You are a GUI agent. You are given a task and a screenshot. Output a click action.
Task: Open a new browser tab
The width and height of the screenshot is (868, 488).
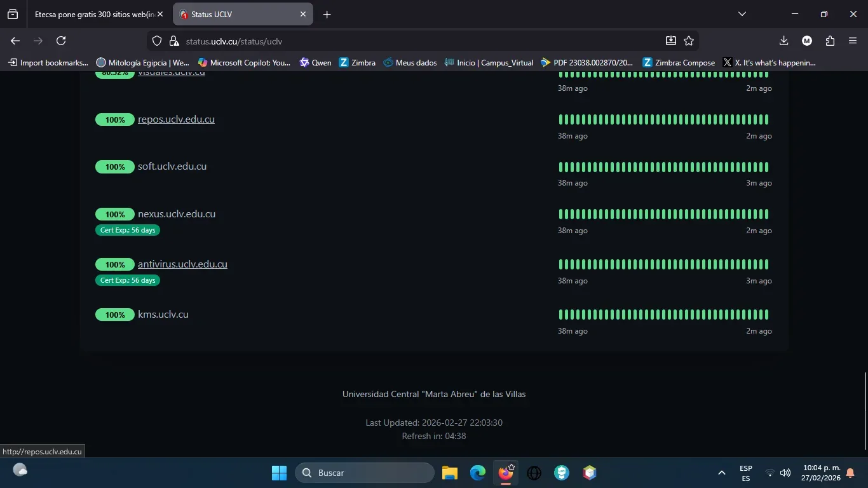327,14
